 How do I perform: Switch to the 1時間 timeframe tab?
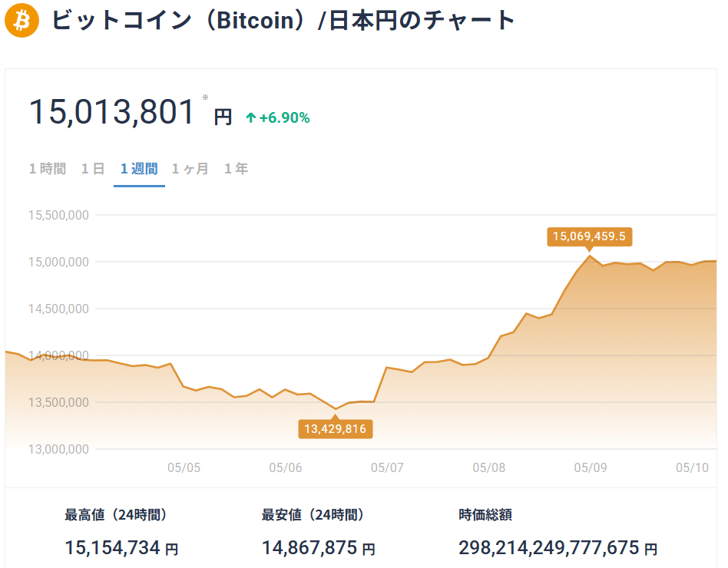tap(47, 168)
